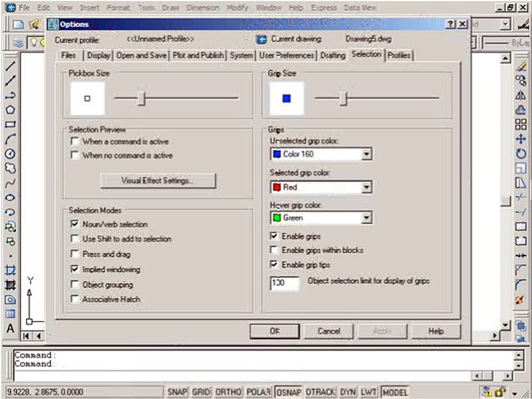Open Hover grip color dropdown
532x399 pixels.
[321, 218]
